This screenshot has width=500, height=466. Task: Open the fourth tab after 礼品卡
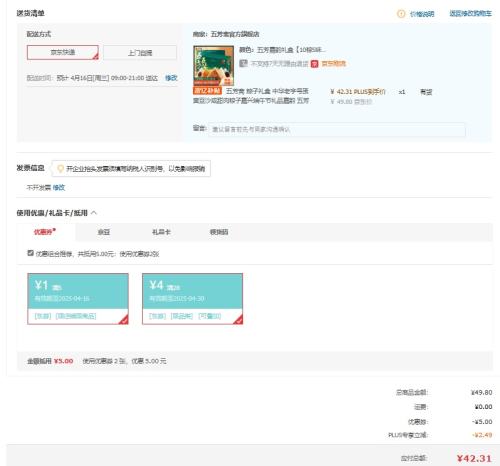coord(219,232)
